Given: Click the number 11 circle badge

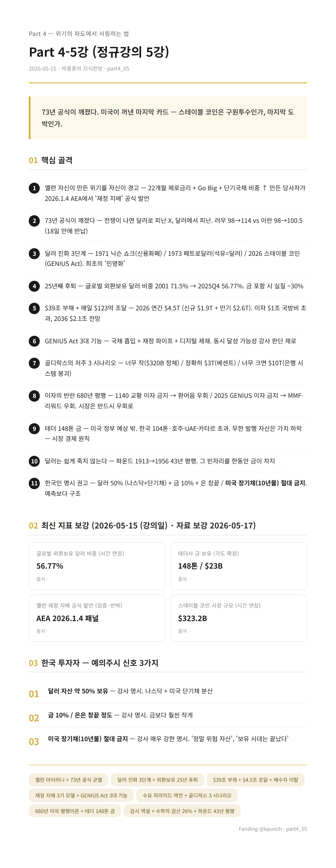Looking at the screenshot, I should point(34,483).
